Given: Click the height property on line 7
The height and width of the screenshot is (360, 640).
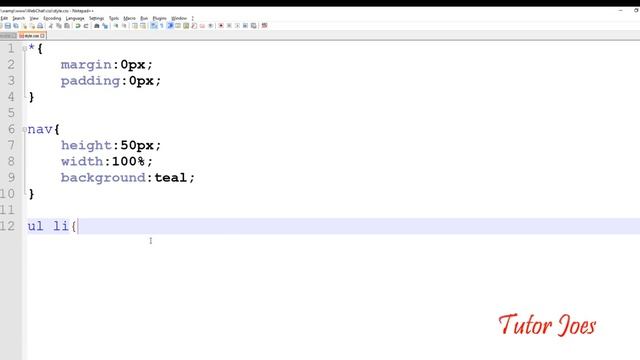Looking at the screenshot, I should (86, 145).
